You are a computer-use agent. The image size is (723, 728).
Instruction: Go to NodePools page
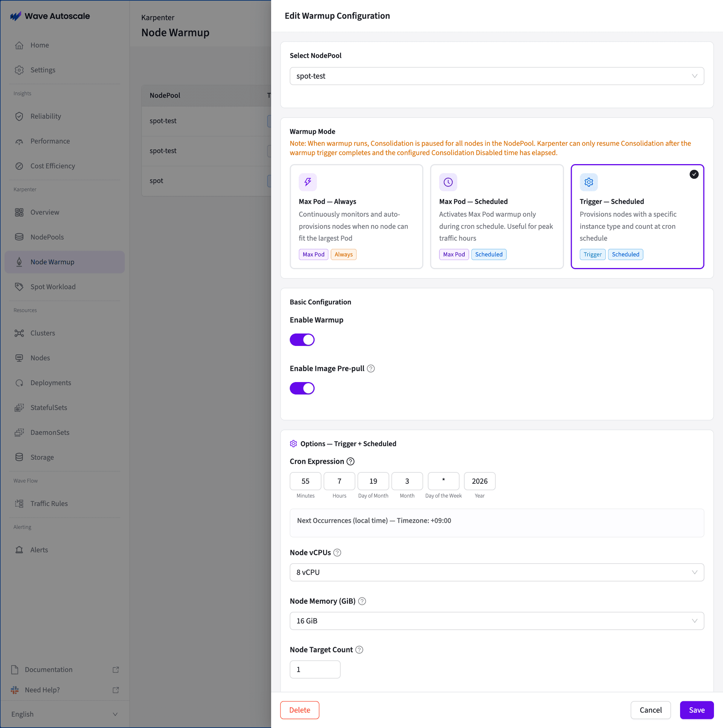point(64,238)
